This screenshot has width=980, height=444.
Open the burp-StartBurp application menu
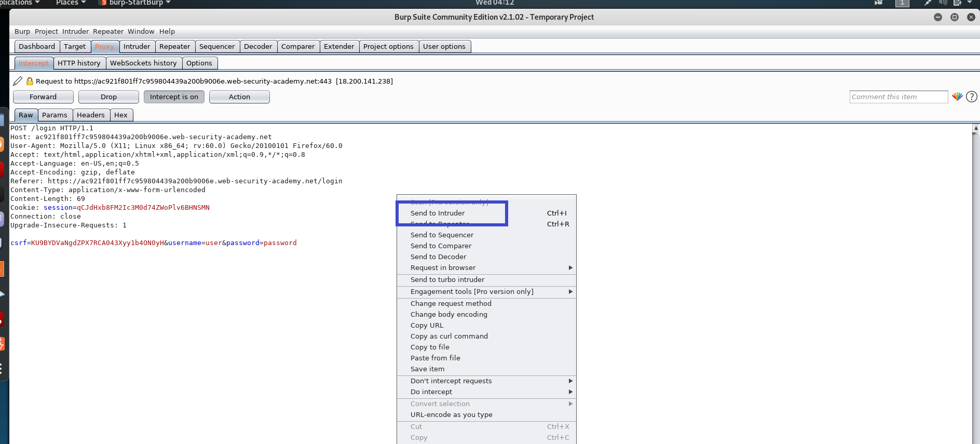136,3
